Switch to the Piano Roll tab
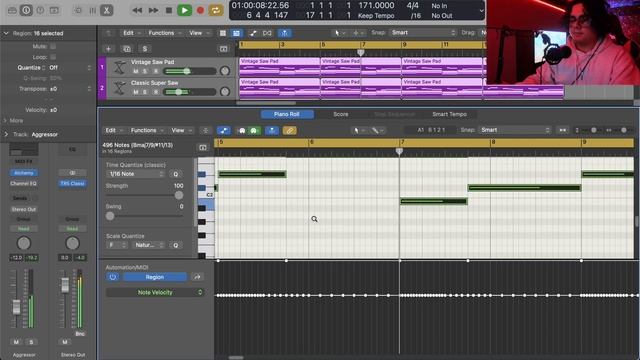 287,114
